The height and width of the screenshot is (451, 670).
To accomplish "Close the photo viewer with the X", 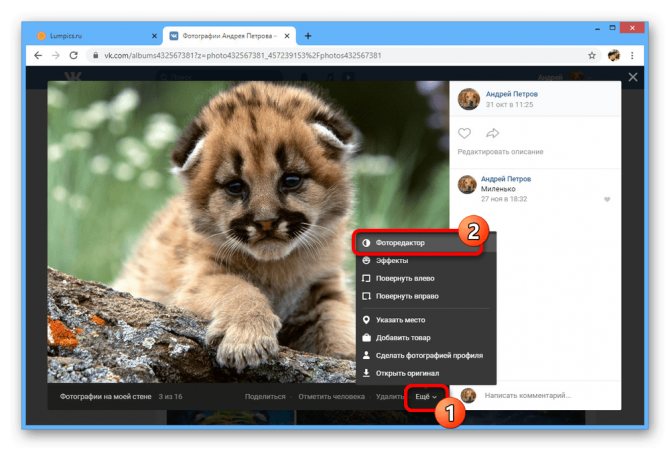I will pyautogui.click(x=633, y=77).
